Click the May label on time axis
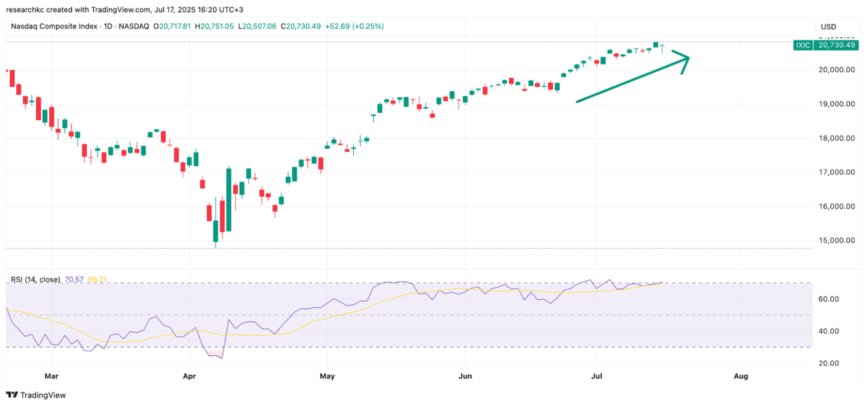This screenshot has height=406, width=868. pyautogui.click(x=327, y=376)
